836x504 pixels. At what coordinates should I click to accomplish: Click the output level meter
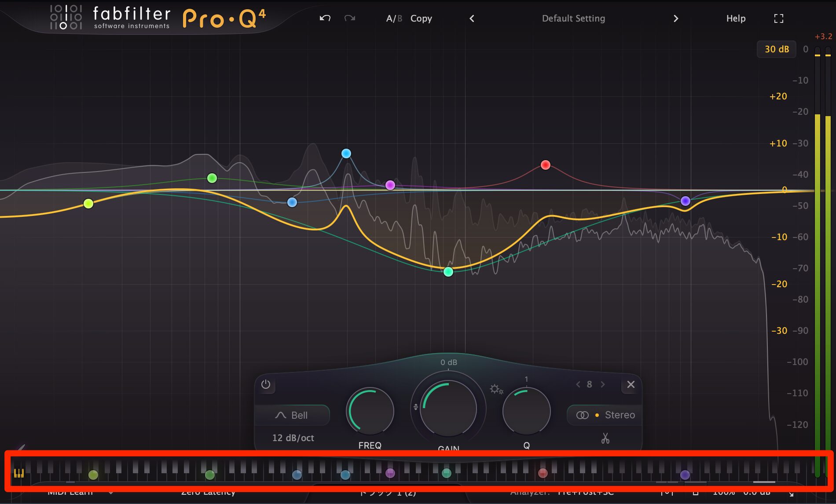coord(822,262)
